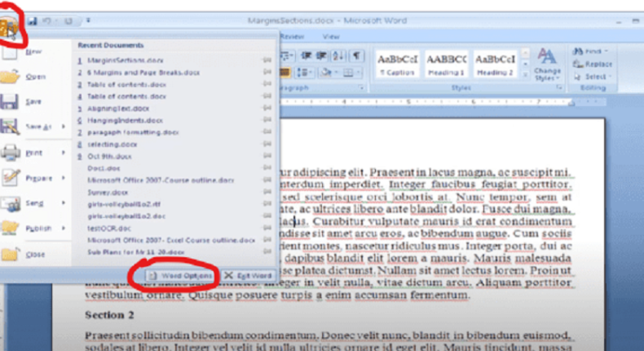Apply the Heading 2 style

coord(495,65)
